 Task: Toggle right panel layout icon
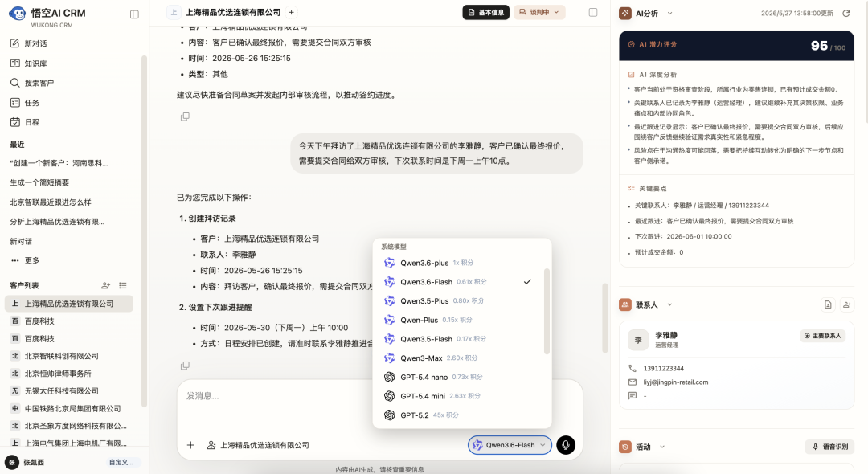click(593, 12)
